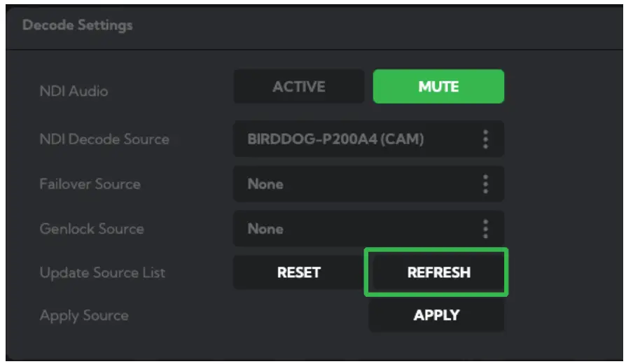Click REFRESH to update source list
Viewport: 626px width, 364px height.
point(439,273)
